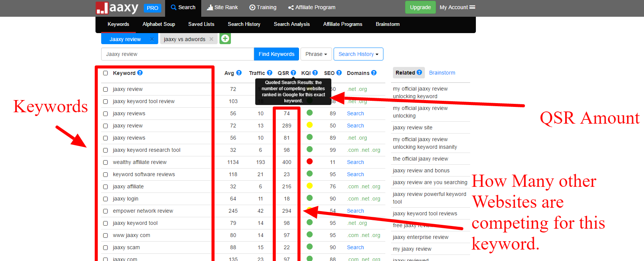Open Training play icon item

(x=263, y=7)
